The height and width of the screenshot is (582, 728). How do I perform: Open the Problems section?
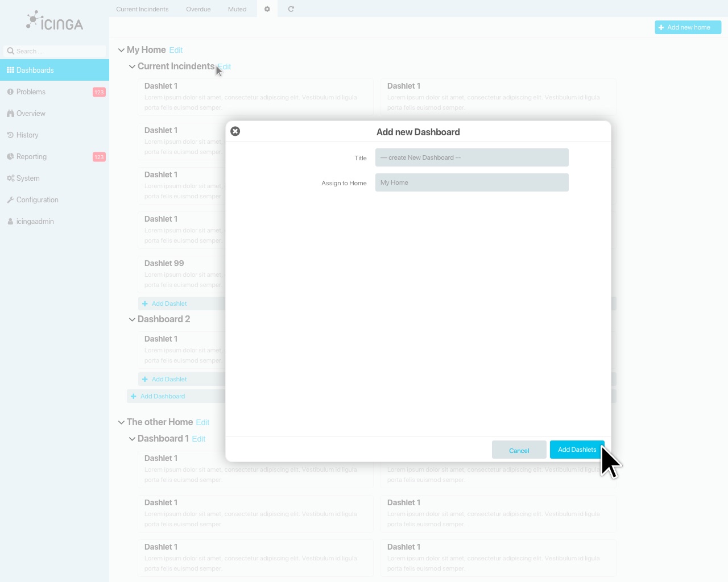[30, 92]
